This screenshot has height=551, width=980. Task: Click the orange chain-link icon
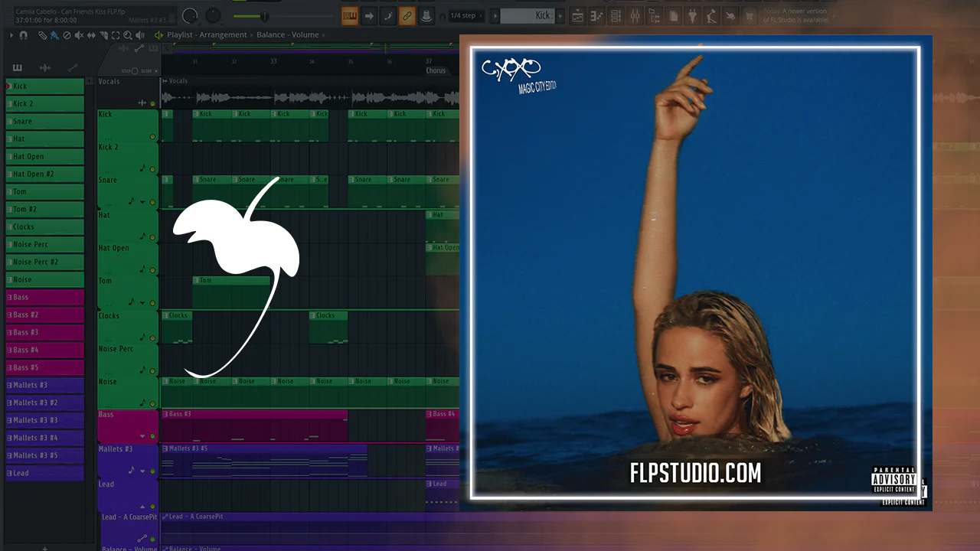tap(407, 15)
